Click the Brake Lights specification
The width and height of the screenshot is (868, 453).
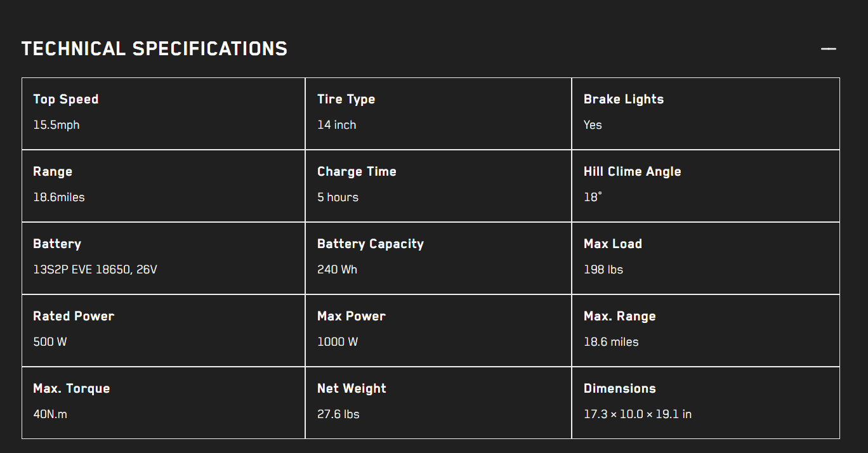[x=623, y=99]
